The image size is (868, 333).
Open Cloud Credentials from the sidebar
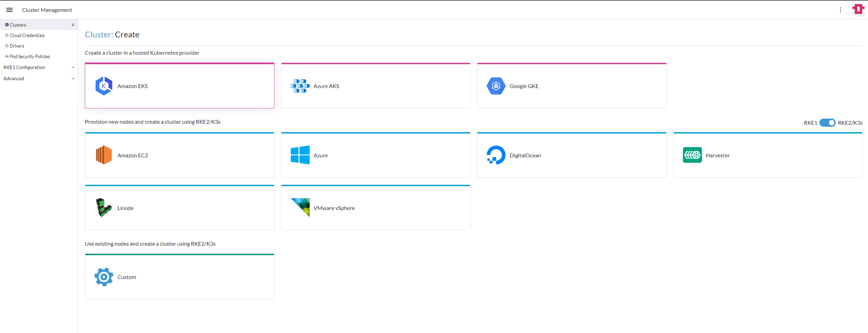click(27, 35)
